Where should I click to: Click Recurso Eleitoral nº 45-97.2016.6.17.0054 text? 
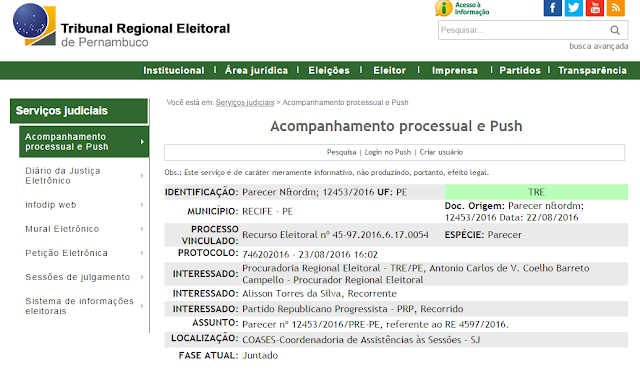335,235
